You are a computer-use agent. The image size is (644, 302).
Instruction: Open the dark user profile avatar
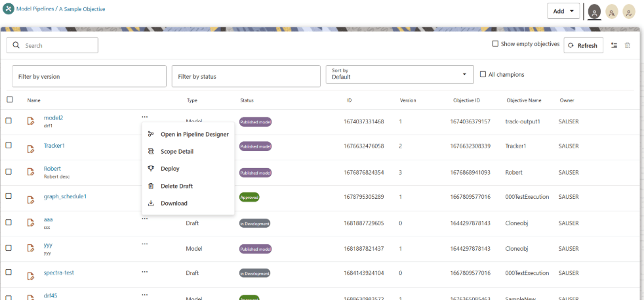pos(594,12)
